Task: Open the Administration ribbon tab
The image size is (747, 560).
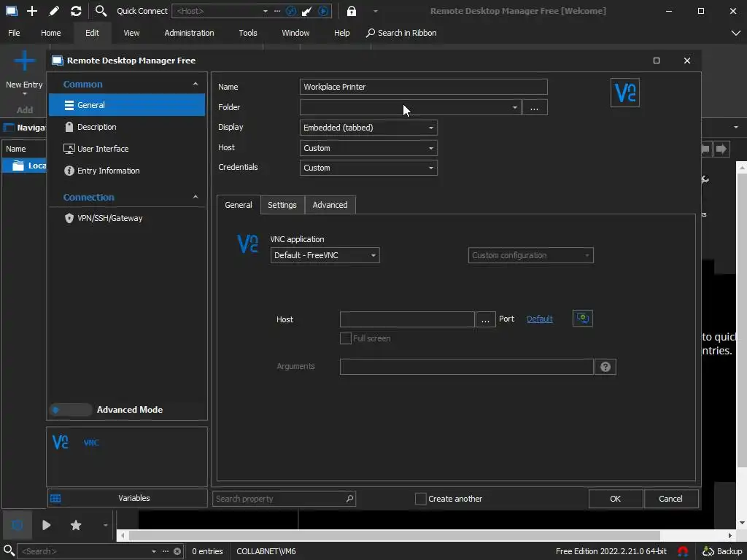Action: click(x=189, y=33)
